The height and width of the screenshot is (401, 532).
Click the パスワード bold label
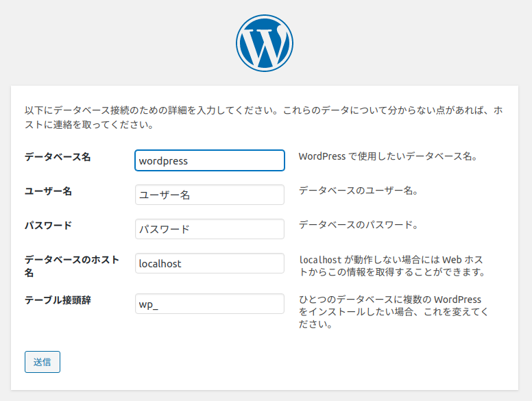[x=48, y=226]
